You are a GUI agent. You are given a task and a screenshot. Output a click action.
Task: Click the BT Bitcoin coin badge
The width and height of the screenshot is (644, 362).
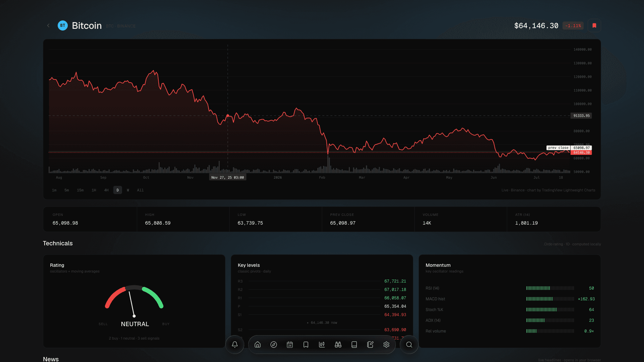pyautogui.click(x=63, y=25)
